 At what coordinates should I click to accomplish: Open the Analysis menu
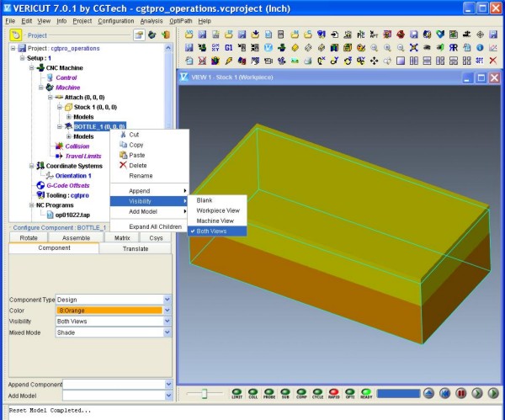click(151, 21)
